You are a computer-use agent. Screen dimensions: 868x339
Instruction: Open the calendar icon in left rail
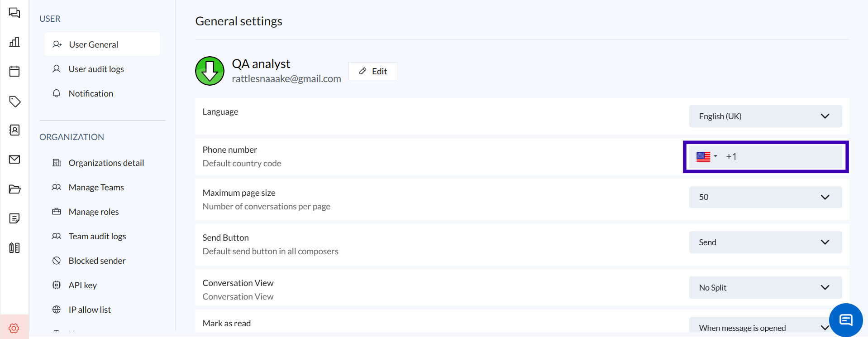(x=14, y=71)
